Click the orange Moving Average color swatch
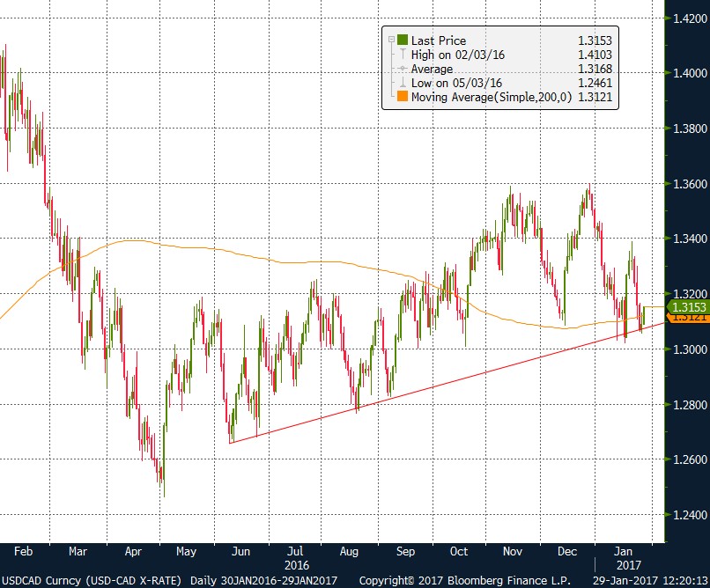710x588 pixels. tap(402, 96)
